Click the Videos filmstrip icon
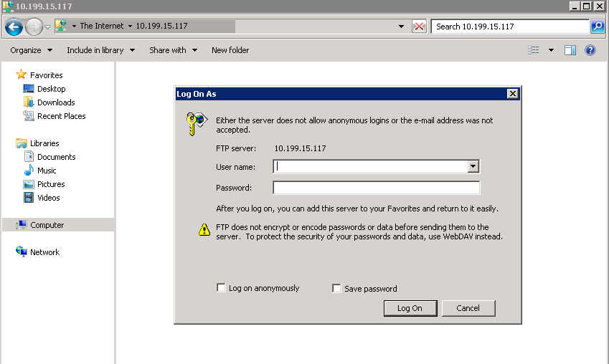The image size is (609, 364). point(29,198)
